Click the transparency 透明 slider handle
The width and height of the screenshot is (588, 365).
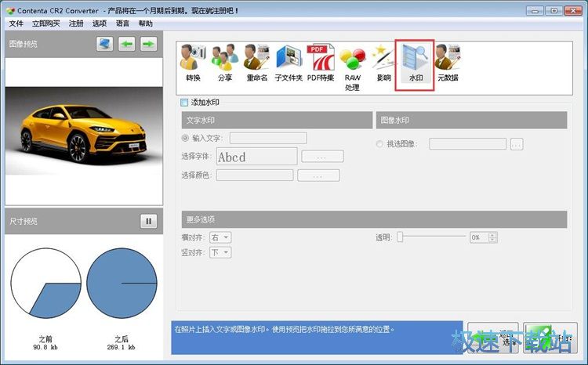[x=400, y=237]
